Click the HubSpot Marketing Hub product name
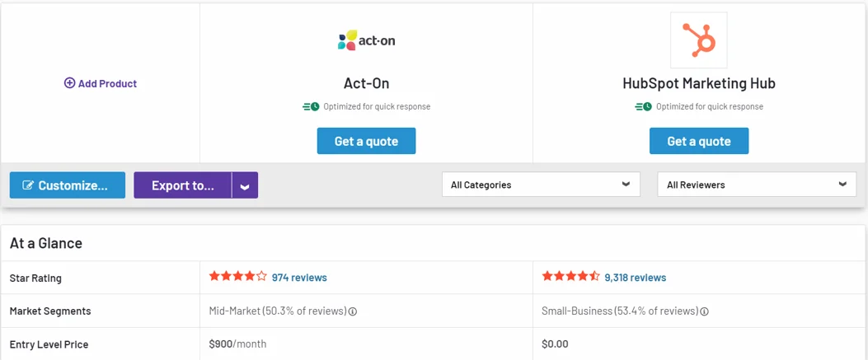Image resolution: width=868 pixels, height=360 pixels. [699, 83]
